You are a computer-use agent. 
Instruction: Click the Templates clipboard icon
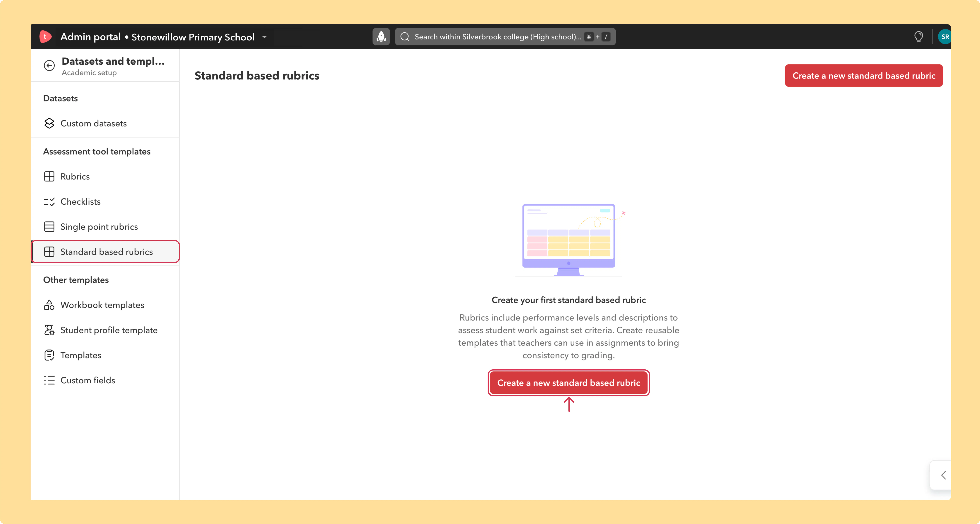[x=49, y=355]
